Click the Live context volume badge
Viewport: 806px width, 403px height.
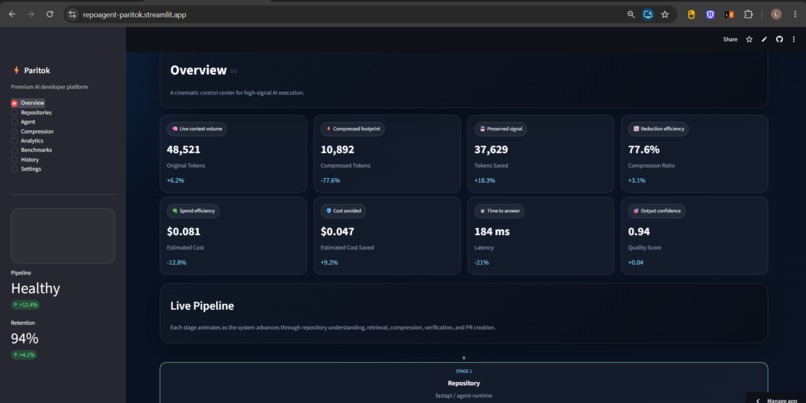tap(197, 129)
